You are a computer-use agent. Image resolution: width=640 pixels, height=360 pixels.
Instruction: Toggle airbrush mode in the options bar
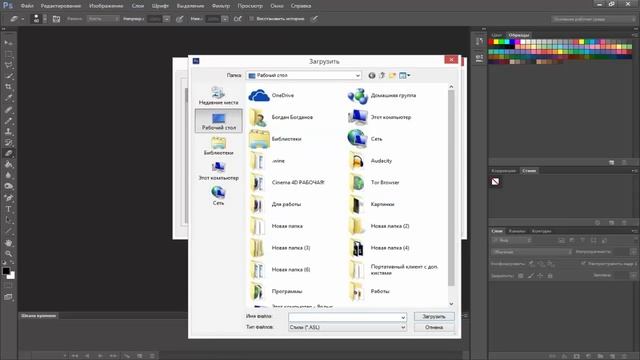point(238,19)
